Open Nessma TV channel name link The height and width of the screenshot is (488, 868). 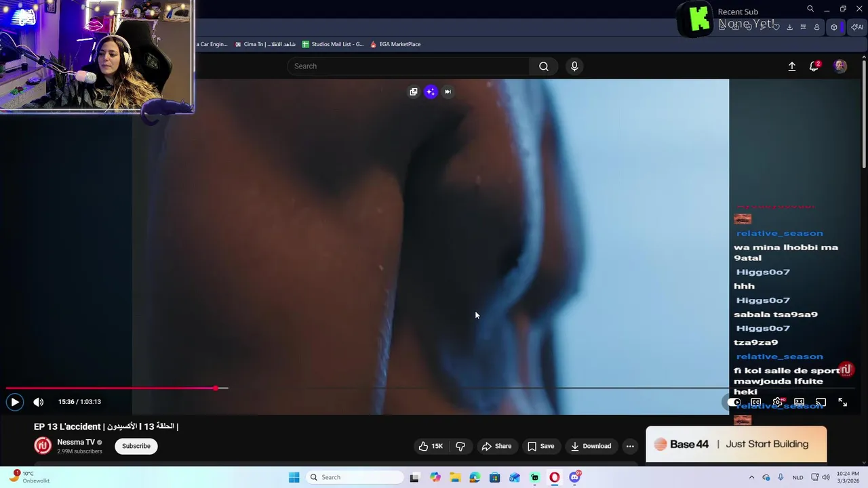[76, 442]
